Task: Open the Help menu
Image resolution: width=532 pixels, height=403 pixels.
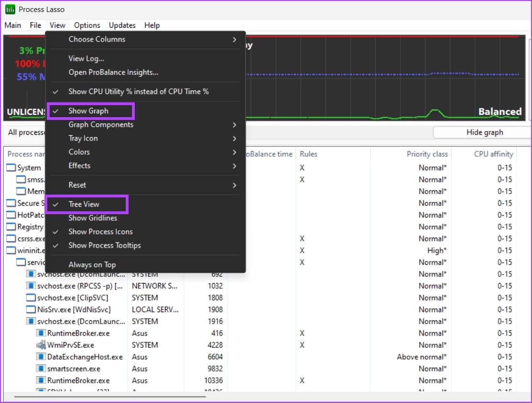Action: pos(152,25)
